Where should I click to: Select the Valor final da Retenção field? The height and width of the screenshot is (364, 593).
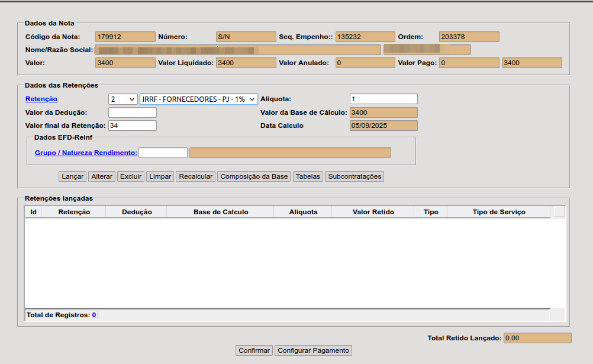(133, 125)
